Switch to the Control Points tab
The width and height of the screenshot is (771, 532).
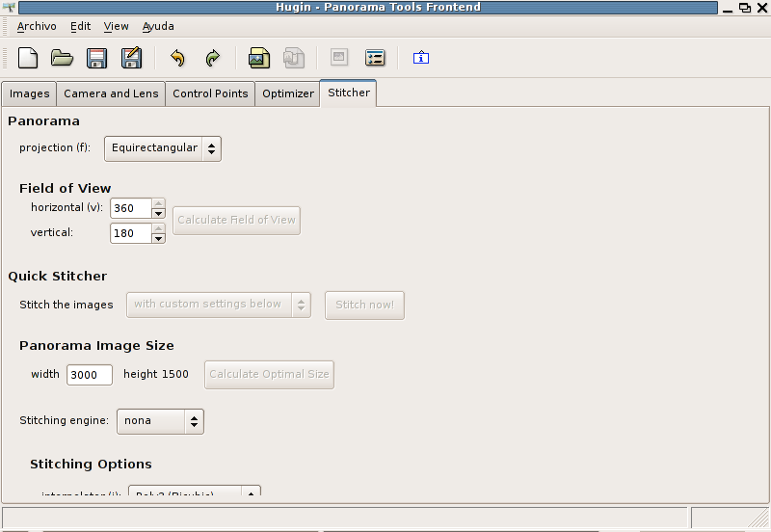210,93
